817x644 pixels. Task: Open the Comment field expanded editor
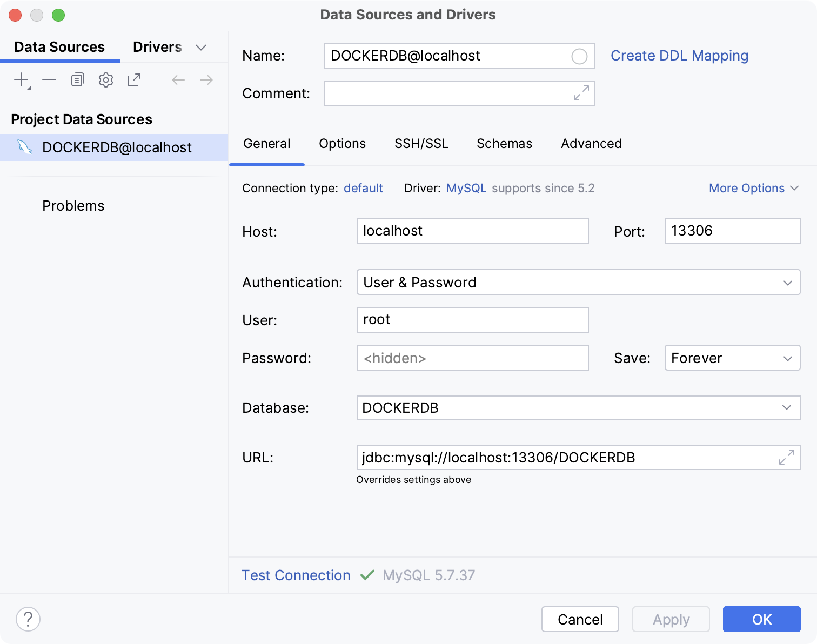pyautogui.click(x=581, y=93)
